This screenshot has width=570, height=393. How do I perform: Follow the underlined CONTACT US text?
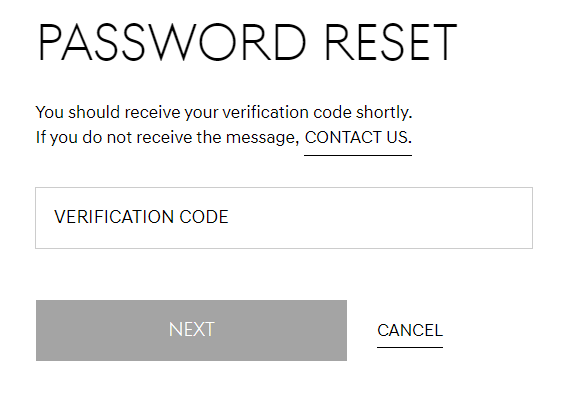pos(358,138)
